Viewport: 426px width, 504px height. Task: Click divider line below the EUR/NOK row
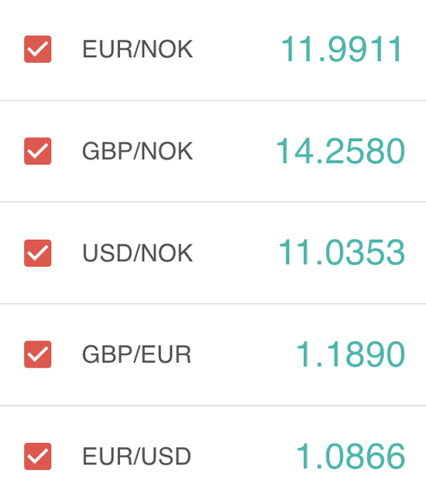213,101
